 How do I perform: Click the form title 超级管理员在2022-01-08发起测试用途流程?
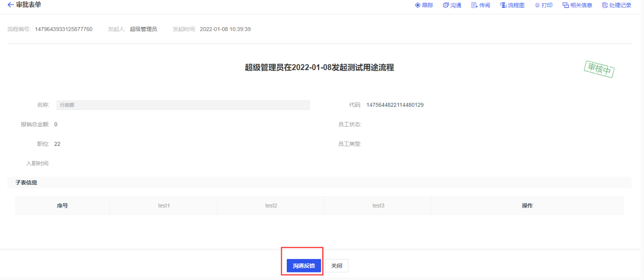coord(320,67)
